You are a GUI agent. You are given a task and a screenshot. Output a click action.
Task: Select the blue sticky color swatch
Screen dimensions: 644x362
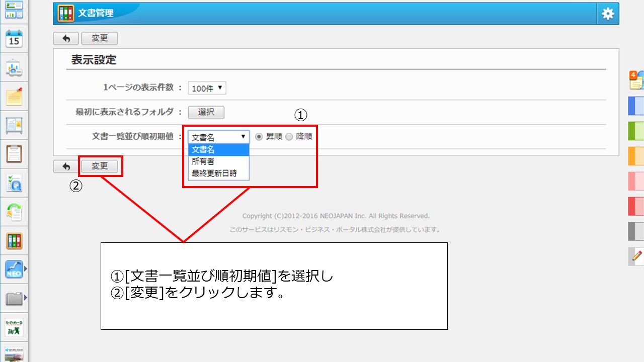636,107
